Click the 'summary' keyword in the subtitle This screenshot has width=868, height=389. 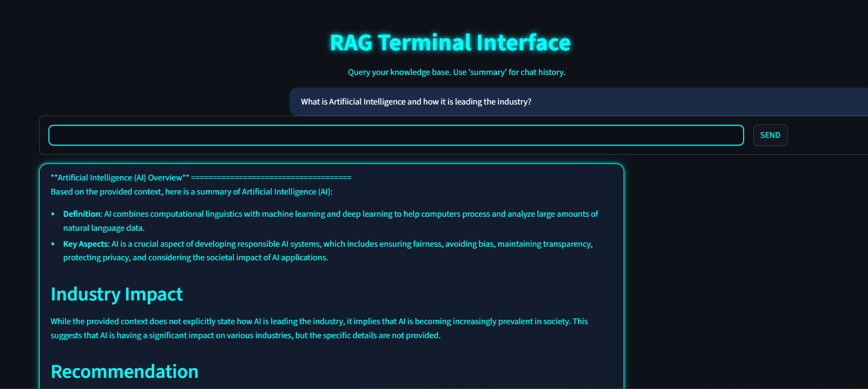487,72
